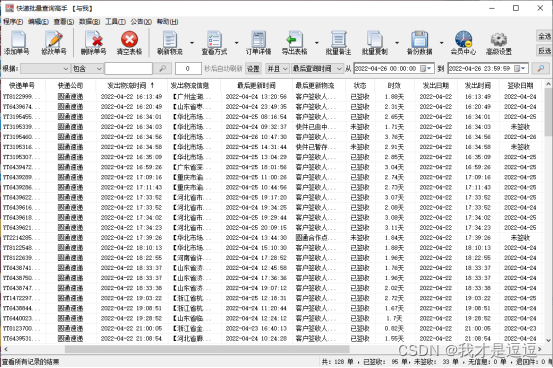Expand the 备份数据 dropdown arrow
553x368 pixels.
pos(441,43)
